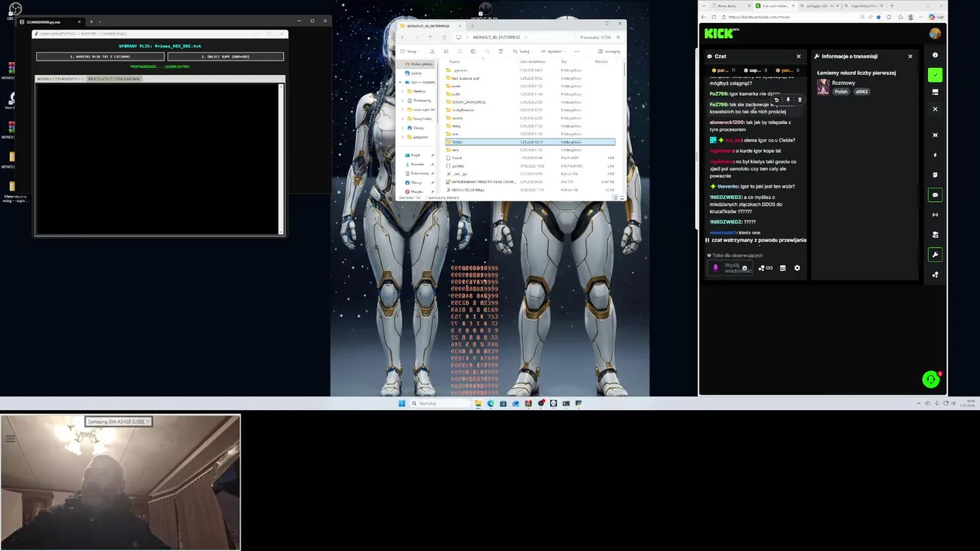
Task: Open the pinned Pobrane quick access item
Action: point(416,164)
